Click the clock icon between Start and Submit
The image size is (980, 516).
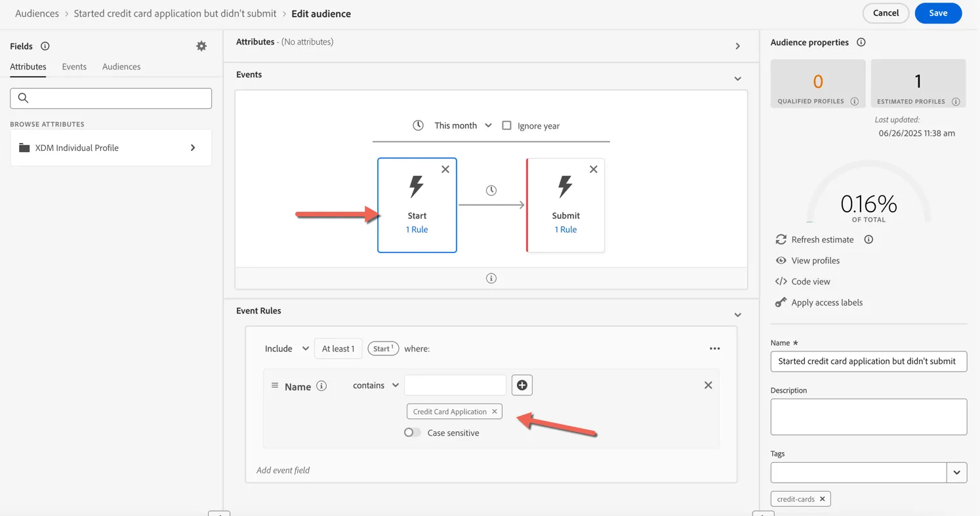pyautogui.click(x=491, y=190)
